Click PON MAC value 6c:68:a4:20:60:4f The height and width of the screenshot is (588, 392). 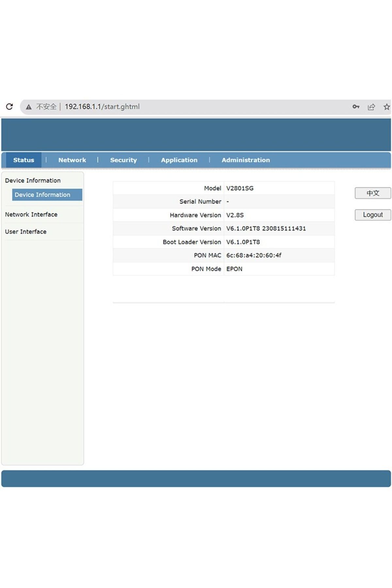tap(254, 255)
